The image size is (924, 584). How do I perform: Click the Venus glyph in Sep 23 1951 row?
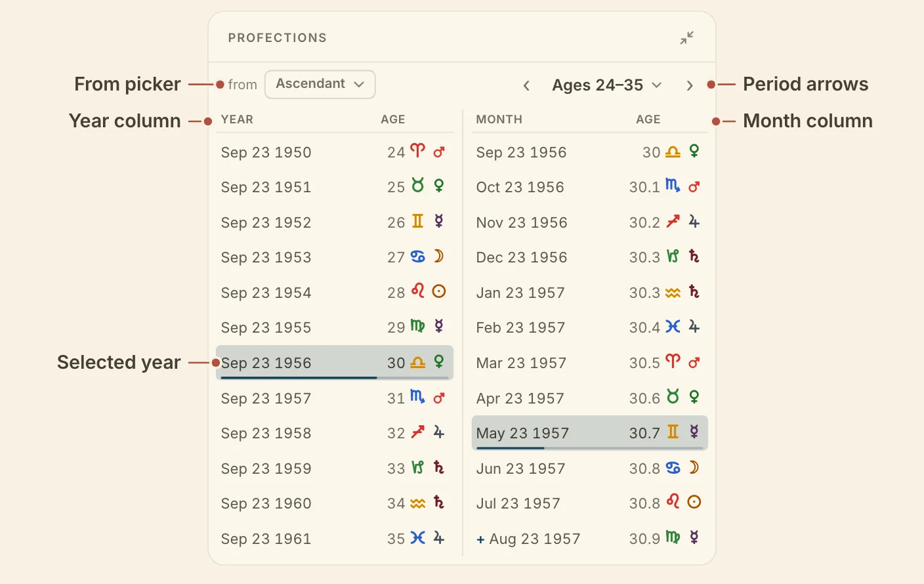(439, 186)
